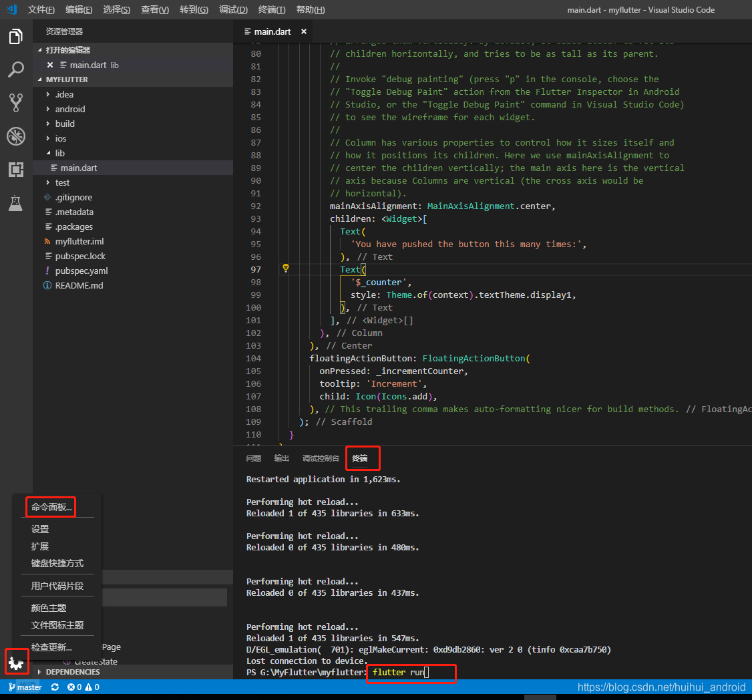Open the Source Control view

(16, 103)
